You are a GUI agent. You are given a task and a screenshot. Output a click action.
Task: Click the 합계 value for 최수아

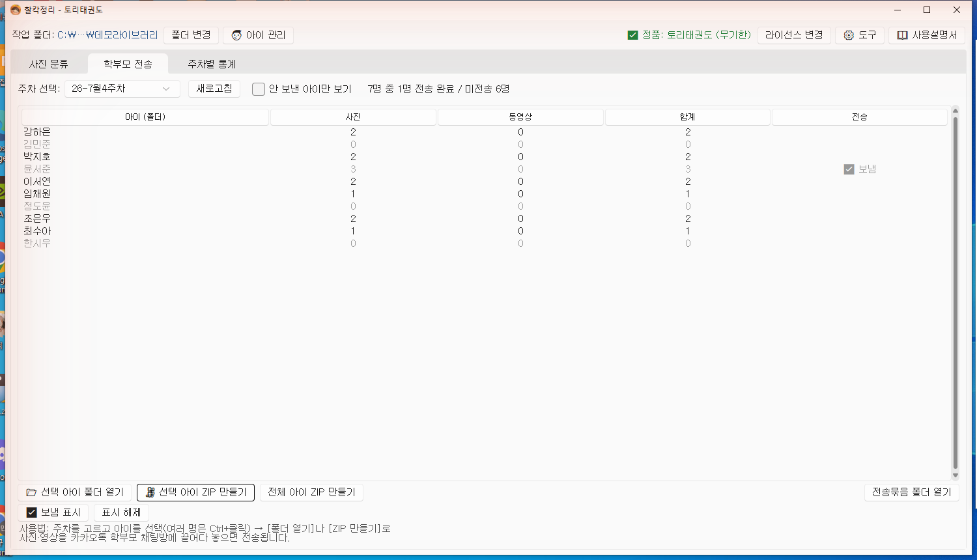[688, 231]
